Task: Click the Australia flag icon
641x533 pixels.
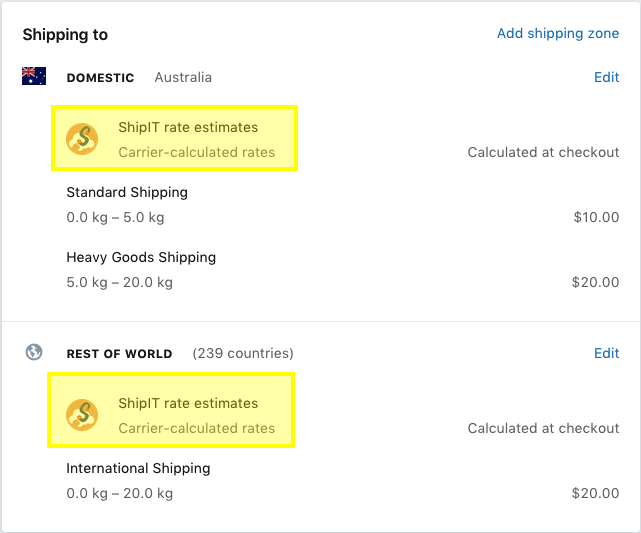Action: 34,76
